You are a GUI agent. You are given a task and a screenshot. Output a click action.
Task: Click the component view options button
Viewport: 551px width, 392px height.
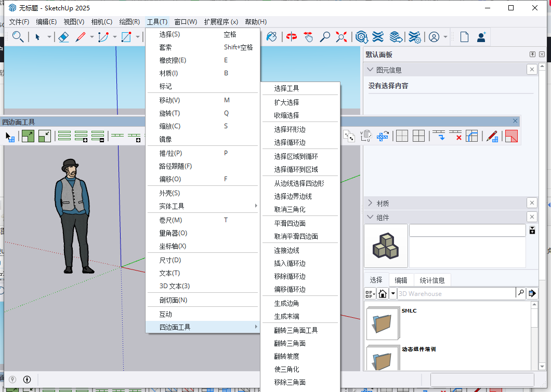click(x=370, y=293)
